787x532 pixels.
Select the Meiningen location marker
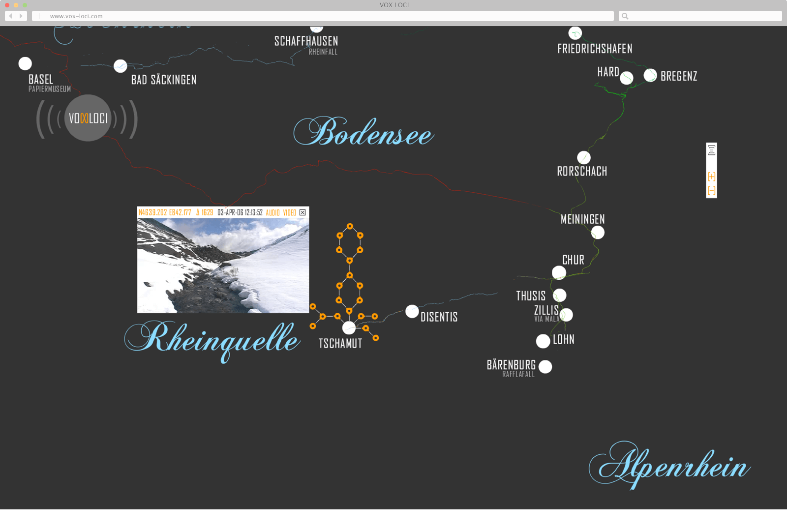pos(598,233)
